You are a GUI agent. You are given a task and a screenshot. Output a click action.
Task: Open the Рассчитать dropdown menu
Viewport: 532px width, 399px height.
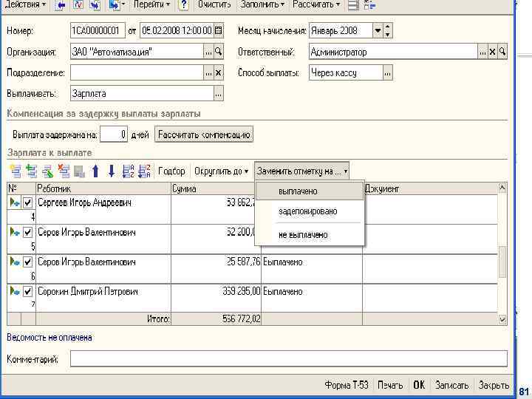pos(316,4)
